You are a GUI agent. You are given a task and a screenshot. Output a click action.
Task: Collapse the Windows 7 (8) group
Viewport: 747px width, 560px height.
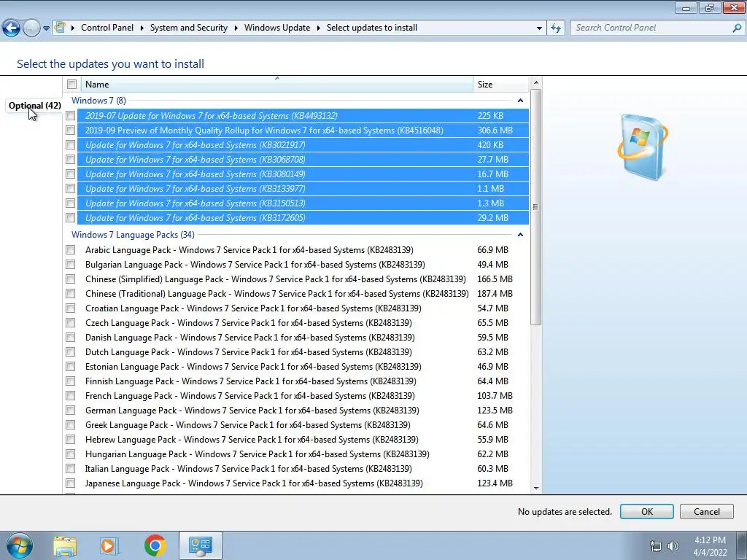click(x=520, y=101)
